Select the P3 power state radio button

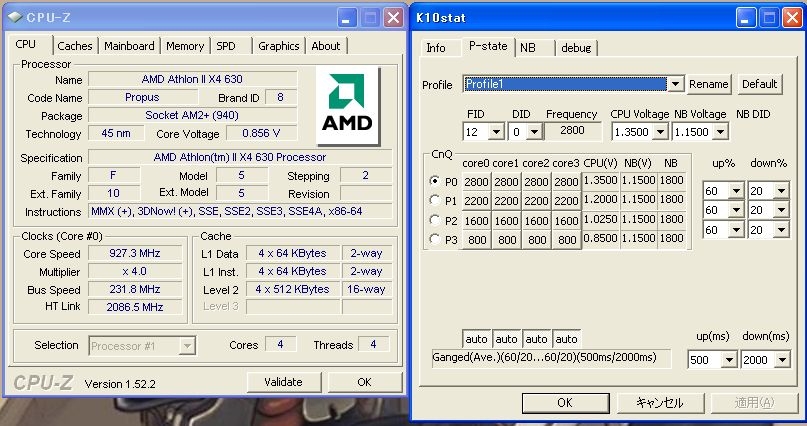click(x=435, y=239)
